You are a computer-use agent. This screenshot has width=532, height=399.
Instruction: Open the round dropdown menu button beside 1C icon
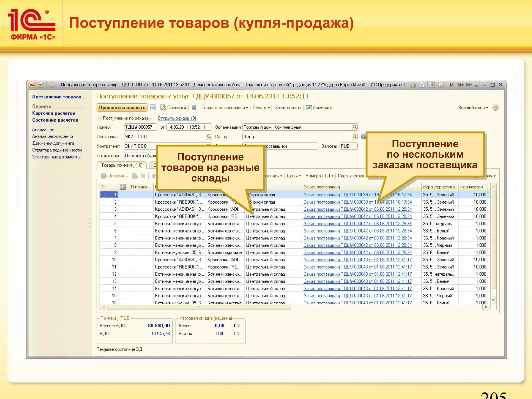41,85
